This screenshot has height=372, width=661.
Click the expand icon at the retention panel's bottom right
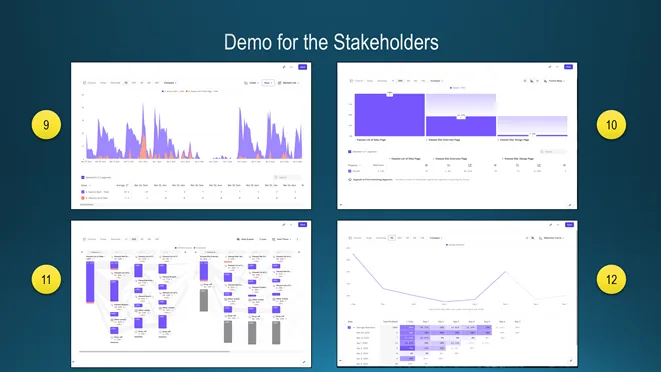(570, 361)
